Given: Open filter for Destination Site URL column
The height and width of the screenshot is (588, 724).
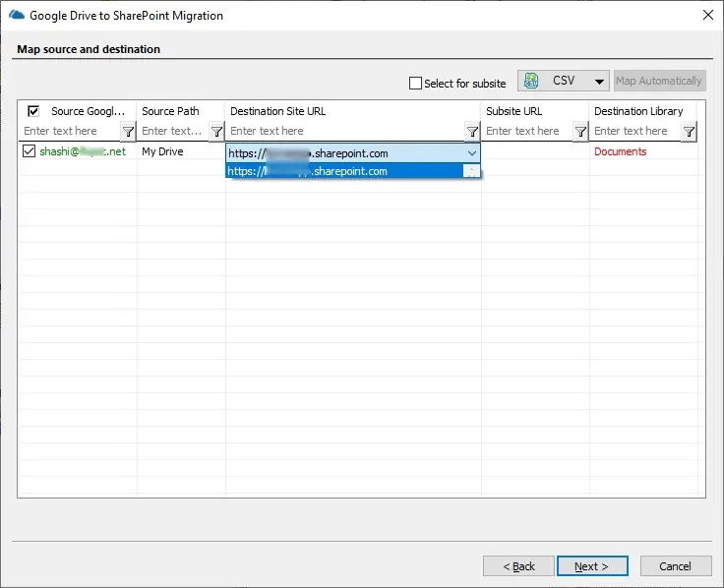Looking at the screenshot, I should 472,132.
